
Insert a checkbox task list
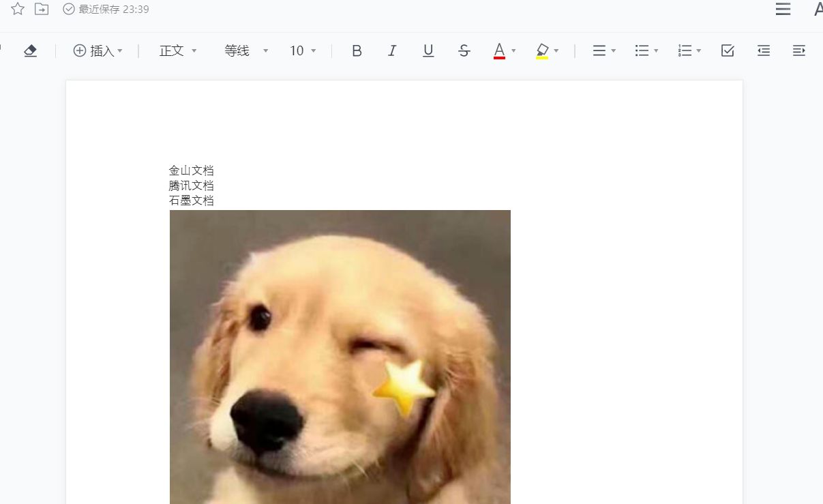(x=728, y=50)
